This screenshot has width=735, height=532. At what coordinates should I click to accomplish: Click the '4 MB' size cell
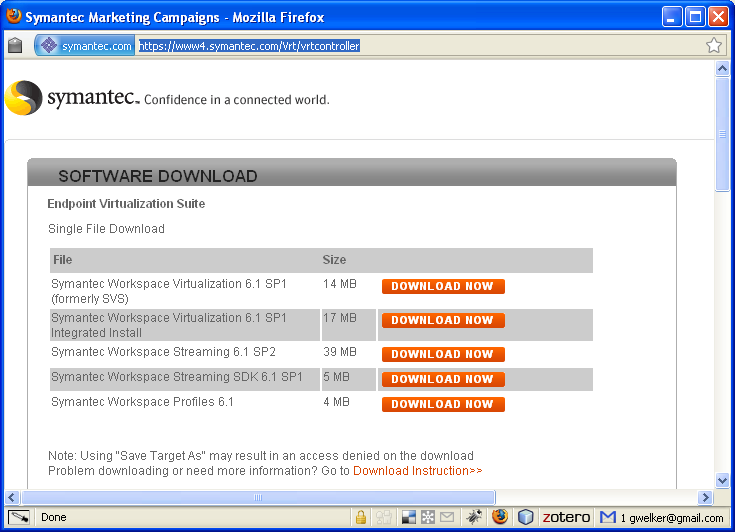(x=337, y=402)
